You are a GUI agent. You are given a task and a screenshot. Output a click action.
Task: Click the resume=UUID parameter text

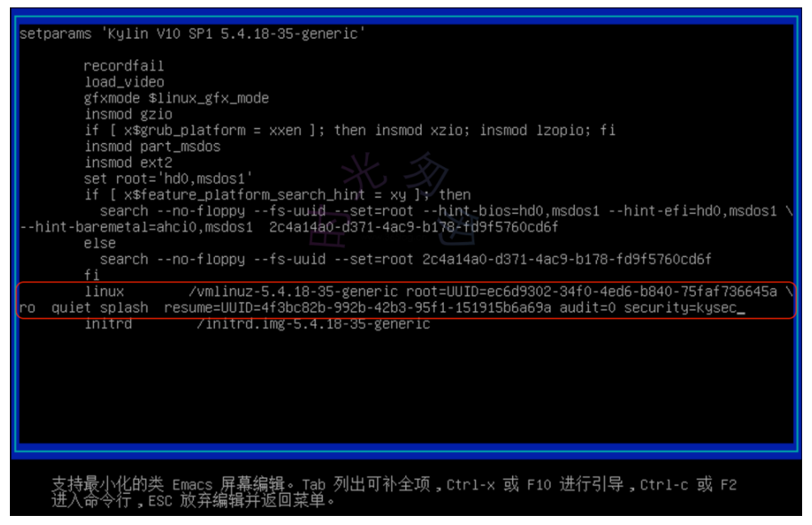click(357, 308)
